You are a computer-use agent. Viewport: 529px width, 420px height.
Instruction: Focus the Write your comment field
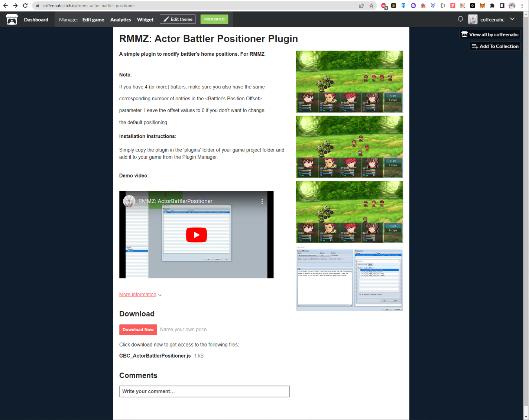point(204,391)
